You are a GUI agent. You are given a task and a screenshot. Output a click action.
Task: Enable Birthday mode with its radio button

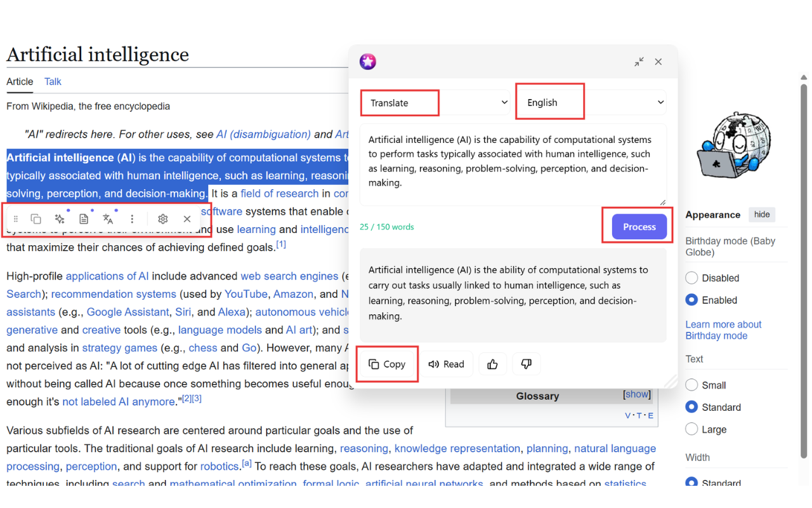click(691, 300)
